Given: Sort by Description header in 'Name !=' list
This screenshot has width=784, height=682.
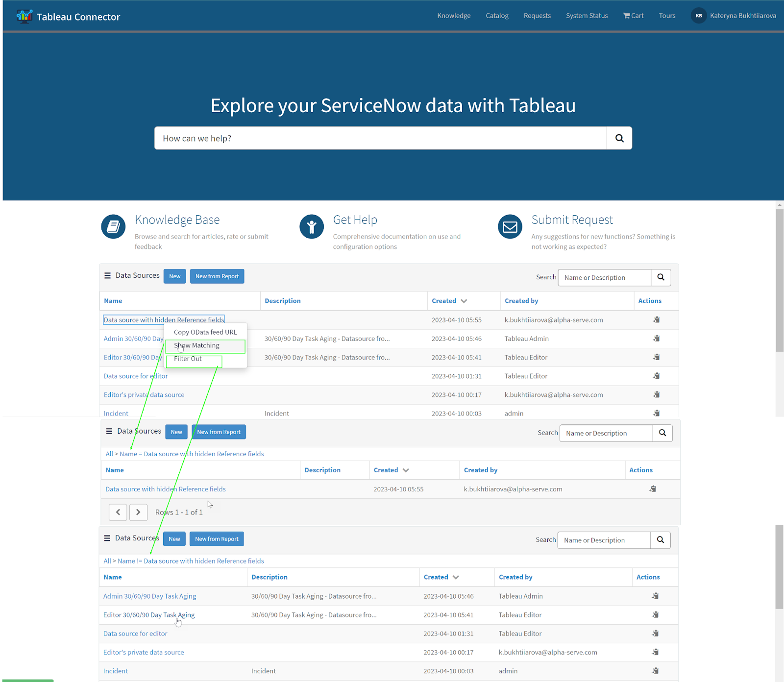Looking at the screenshot, I should coord(269,577).
